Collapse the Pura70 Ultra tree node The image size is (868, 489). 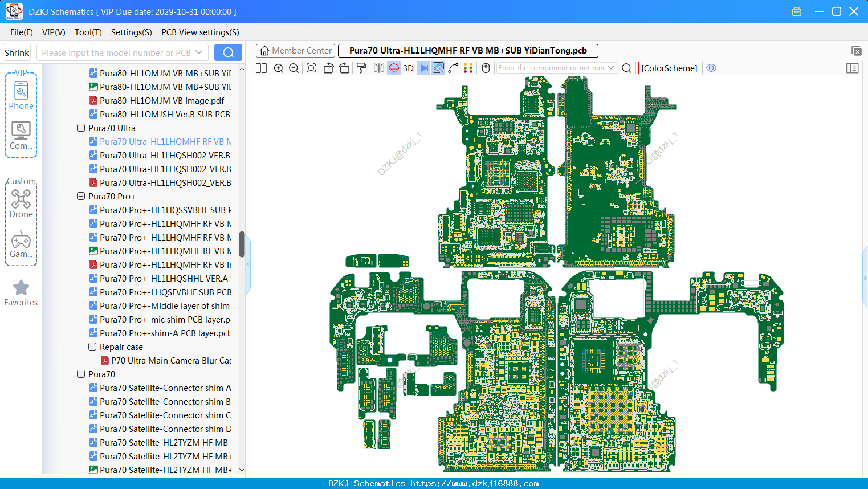[x=81, y=128]
